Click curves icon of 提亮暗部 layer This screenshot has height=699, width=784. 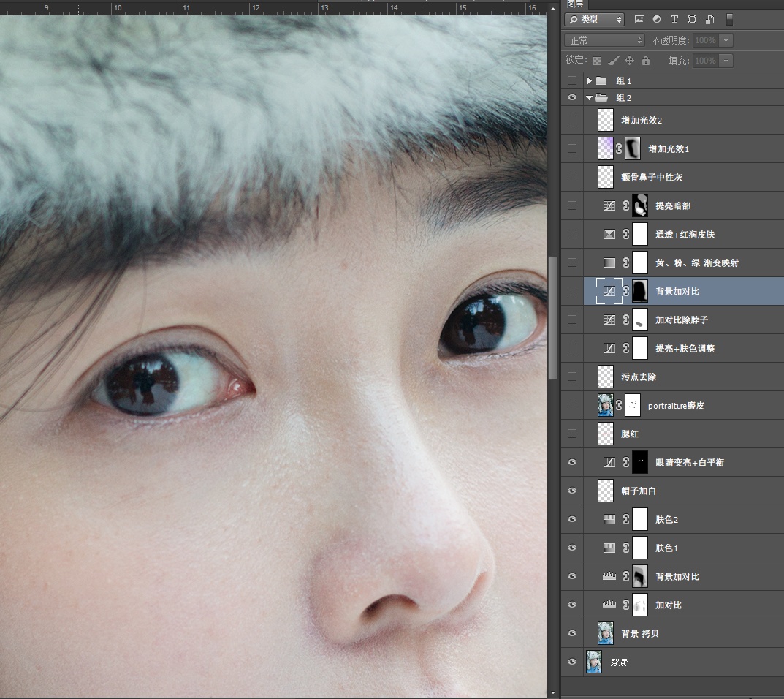(x=609, y=205)
